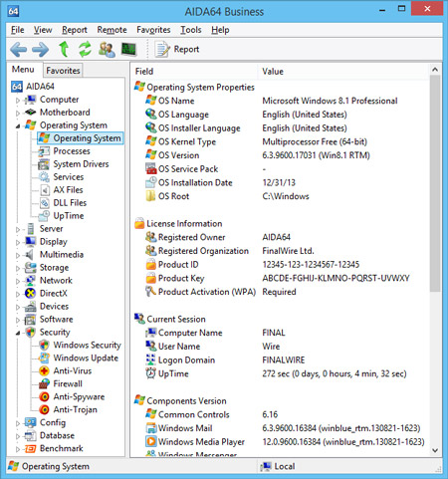Select the AX Files icon in tree
Image resolution: width=448 pixels, height=479 pixels.
point(45,190)
